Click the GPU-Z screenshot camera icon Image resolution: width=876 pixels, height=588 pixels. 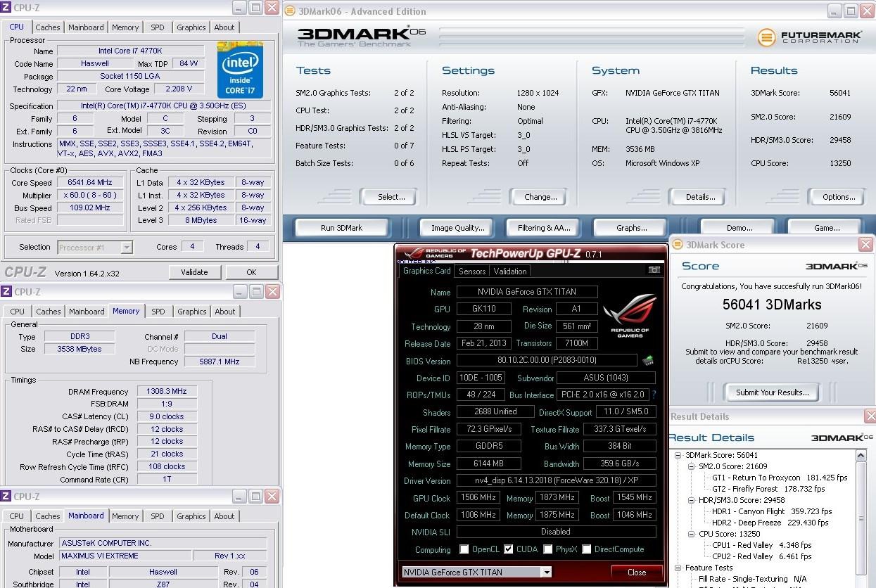pyautogui.click(x=654, y=270)
